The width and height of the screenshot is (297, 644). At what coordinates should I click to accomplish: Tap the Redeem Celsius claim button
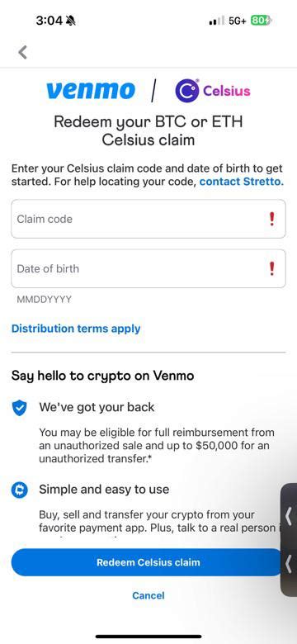pos(148,562)
